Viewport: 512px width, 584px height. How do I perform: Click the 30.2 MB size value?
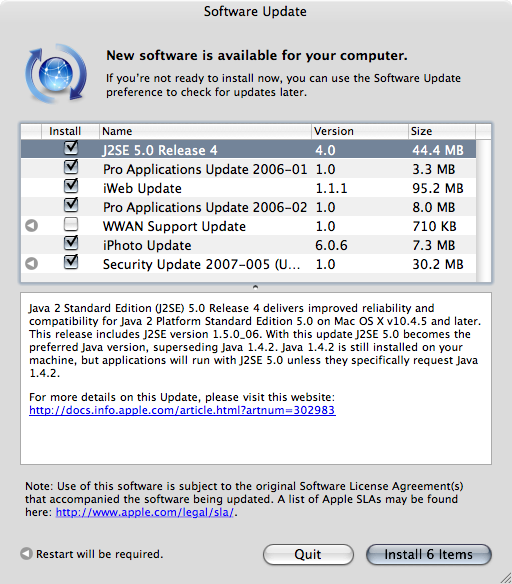coord(438,264)
